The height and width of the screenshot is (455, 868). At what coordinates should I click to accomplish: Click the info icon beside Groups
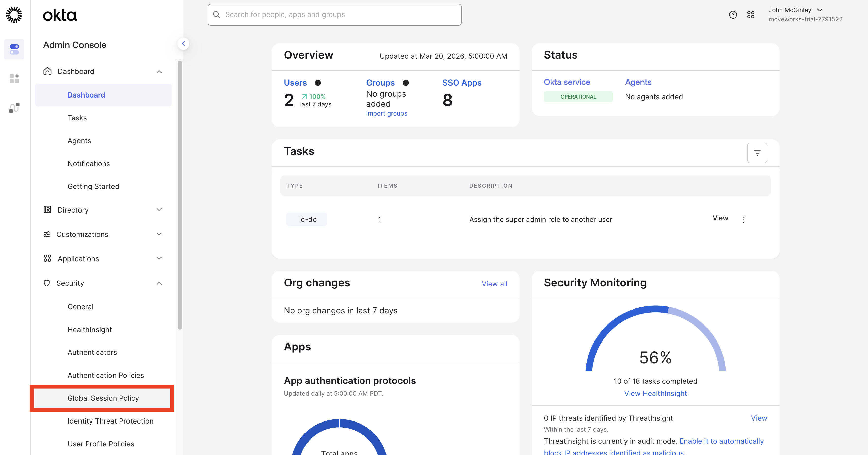coord(406,83)
